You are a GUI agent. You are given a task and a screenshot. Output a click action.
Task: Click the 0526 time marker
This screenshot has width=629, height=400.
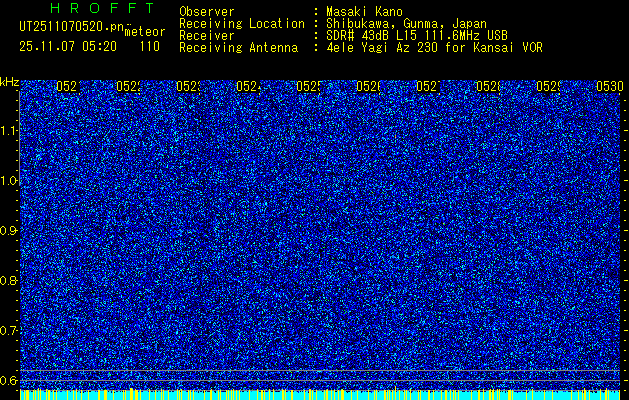pyautogui.click(x=368, y=86)
